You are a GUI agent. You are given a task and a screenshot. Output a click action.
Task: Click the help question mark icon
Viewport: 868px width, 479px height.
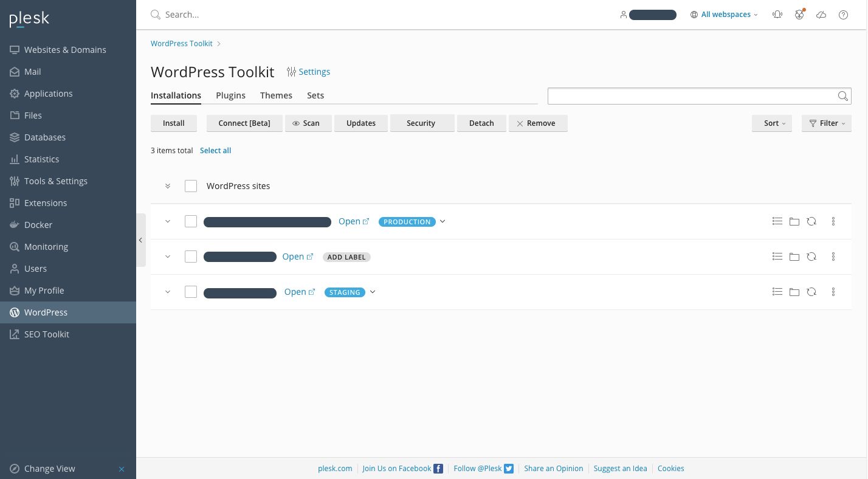[x=843, y=15]
